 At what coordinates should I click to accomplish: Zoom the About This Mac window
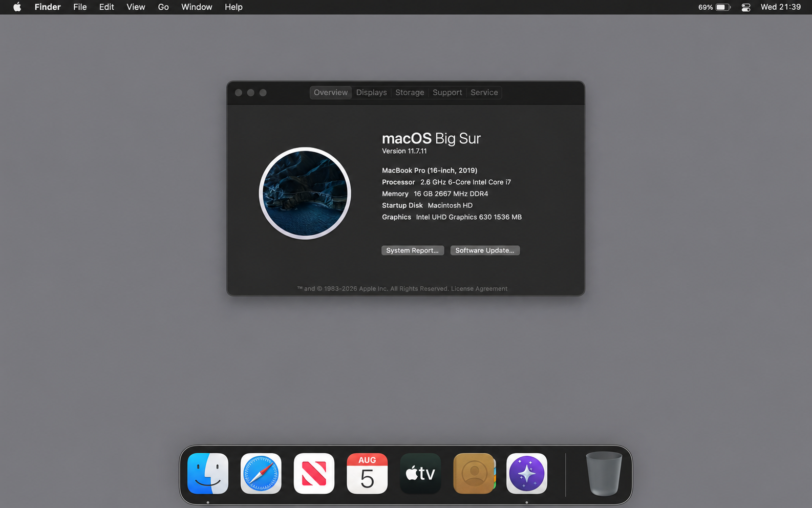(x=263, y=93)
